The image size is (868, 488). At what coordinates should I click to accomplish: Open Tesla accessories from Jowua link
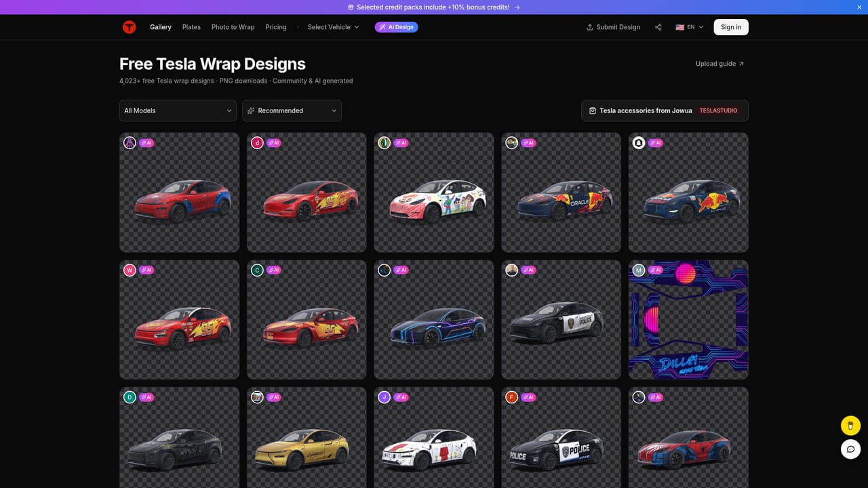pos(665,110)
